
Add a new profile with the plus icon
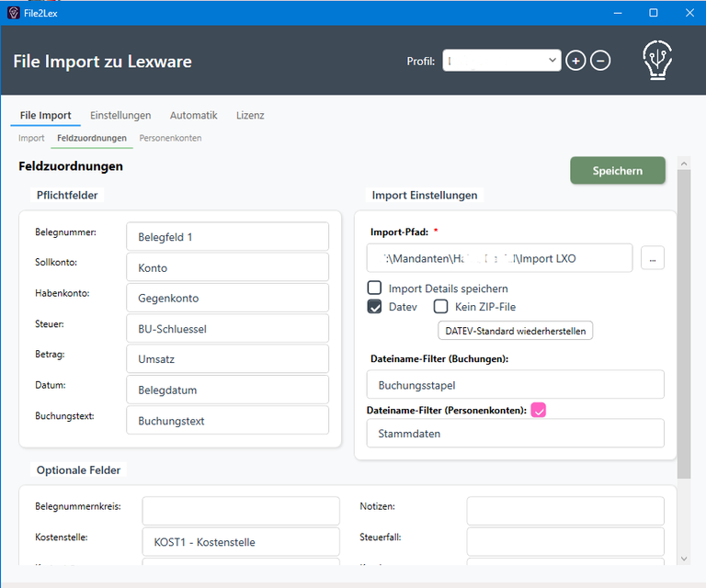[575, 61]
